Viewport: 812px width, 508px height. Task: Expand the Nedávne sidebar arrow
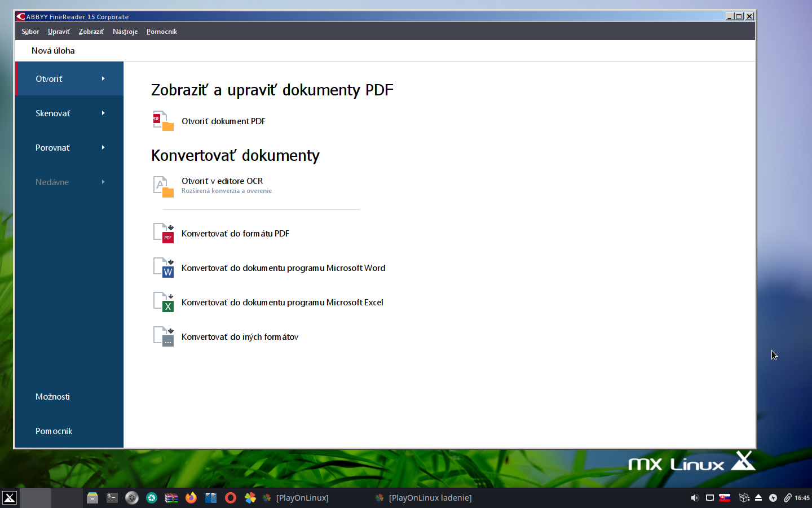[x=103, y=182]
